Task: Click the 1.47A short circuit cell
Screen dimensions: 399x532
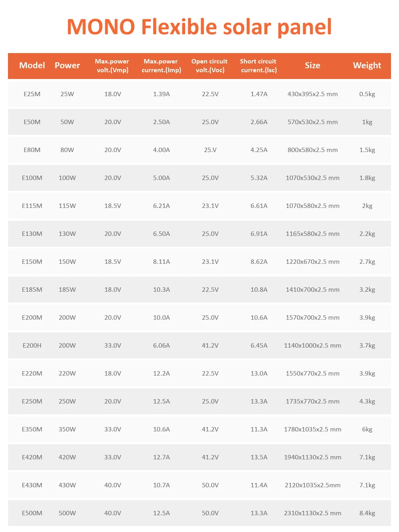Action: tap(259, 94)
